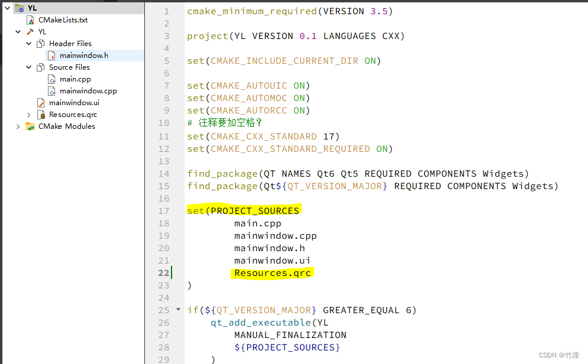Click the green comment on line 10

pos(224,123)
